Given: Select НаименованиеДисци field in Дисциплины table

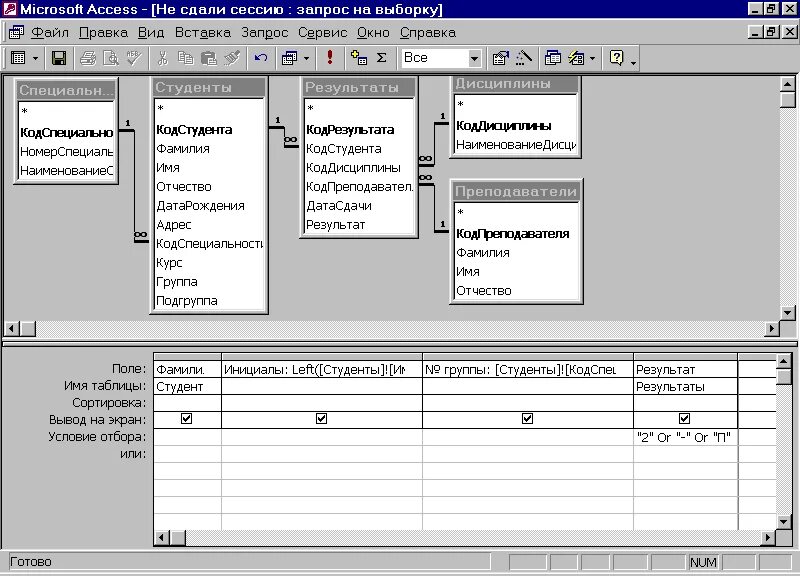Looking at the screenshot, I should pyautogui.click(x=516, y=145).
